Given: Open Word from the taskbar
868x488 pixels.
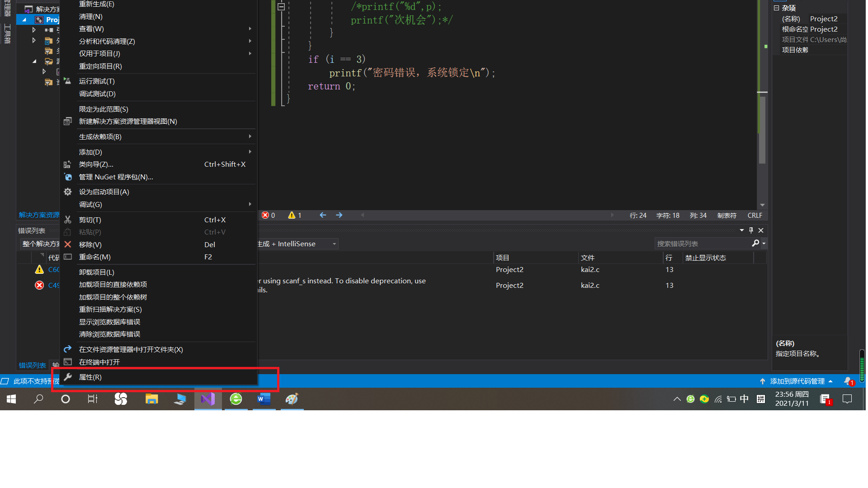Looking at the screenshot, I should (x=264, y=399).
